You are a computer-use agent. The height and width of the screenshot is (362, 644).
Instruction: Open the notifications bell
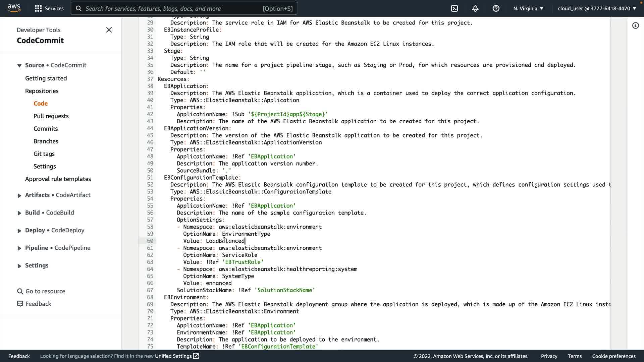click(475, 8)
